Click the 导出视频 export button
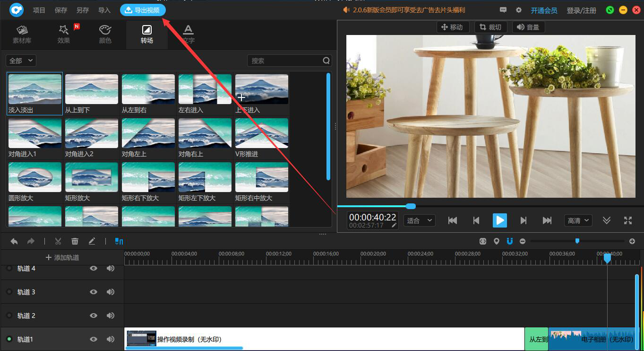Viewport: 644px width, 351px height. click(143, 10)
